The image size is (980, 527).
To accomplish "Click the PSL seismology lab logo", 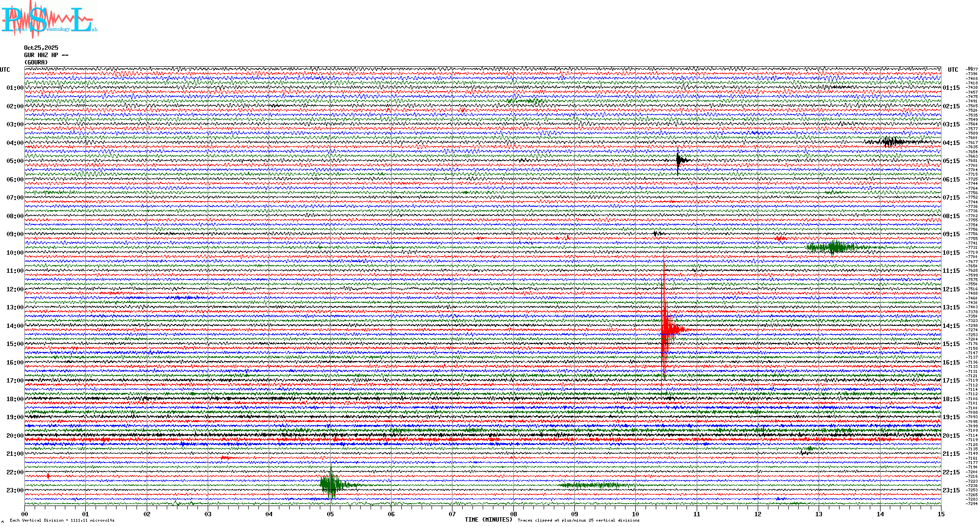I will (x=48, y=20).
